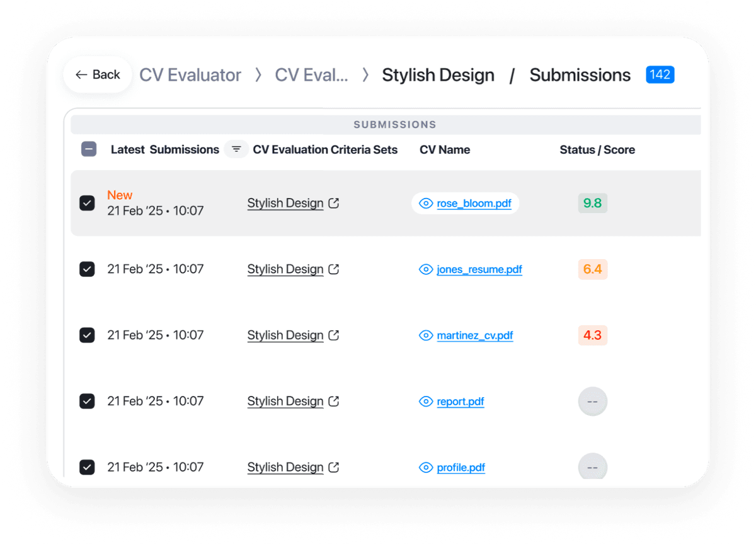Open the eye preview icon for report.pdf
756x544 pixels.
pyautogui.click(x=426, y=402)
